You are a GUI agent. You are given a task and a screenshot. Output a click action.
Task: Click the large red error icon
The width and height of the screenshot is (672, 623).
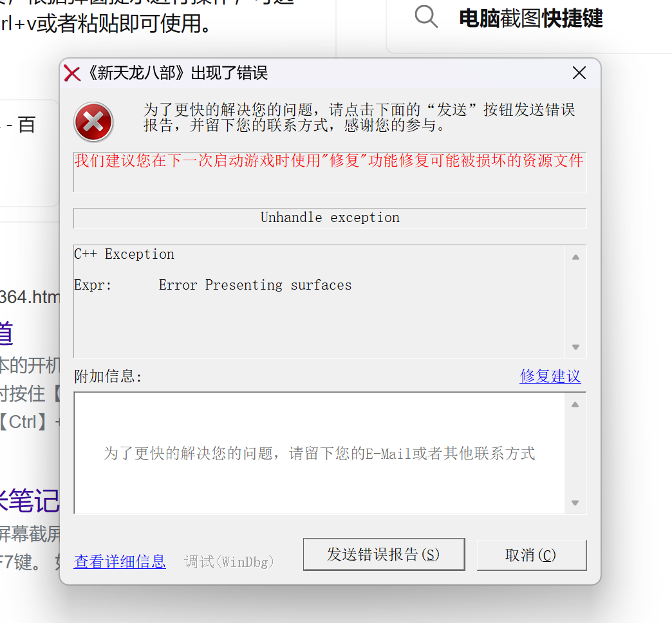93,122
